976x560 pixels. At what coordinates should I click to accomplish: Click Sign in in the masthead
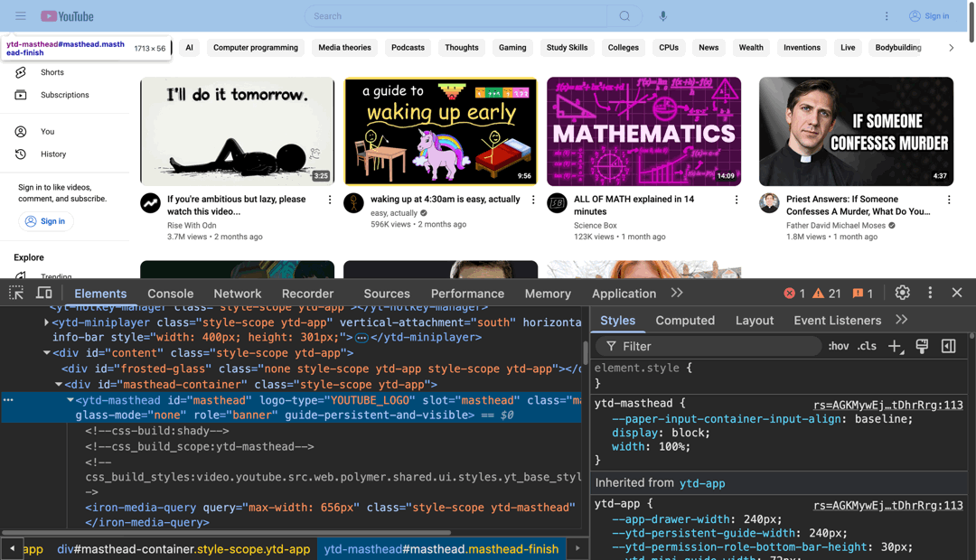[929, 16]
